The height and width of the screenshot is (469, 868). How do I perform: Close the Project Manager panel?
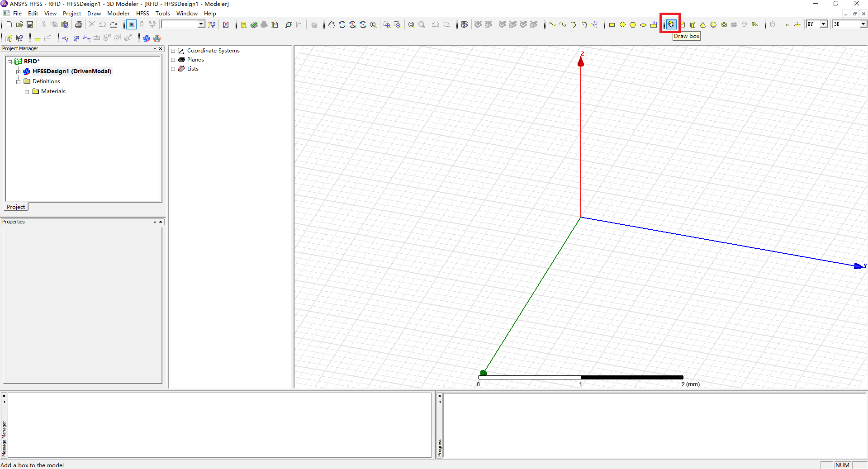point(161,48)
